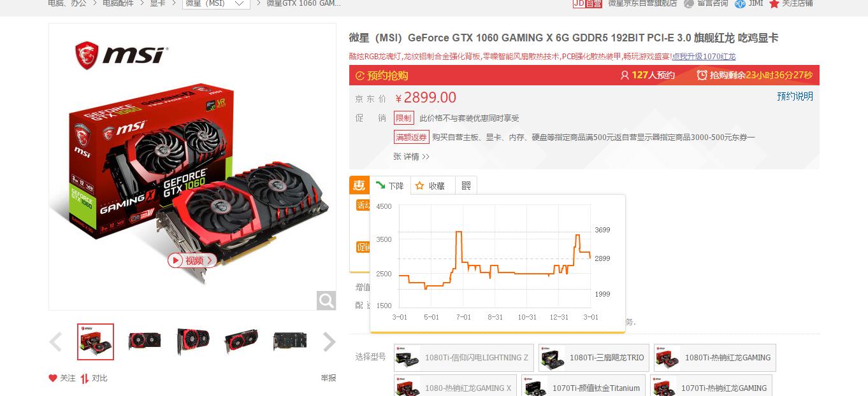The height and width of the screenshot is (396, 868).
Task: Click the 关注 heart icon below the gallery
Action: coord(53,378)
